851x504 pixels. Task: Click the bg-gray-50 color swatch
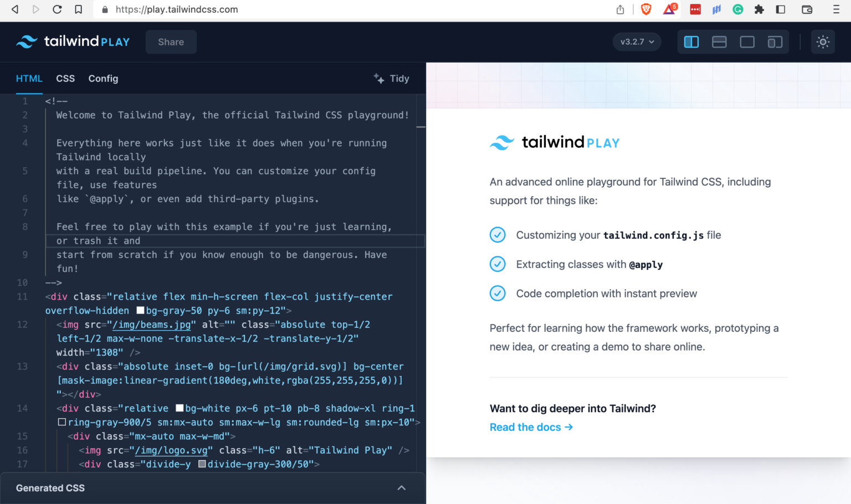click(x=140, y=310)
